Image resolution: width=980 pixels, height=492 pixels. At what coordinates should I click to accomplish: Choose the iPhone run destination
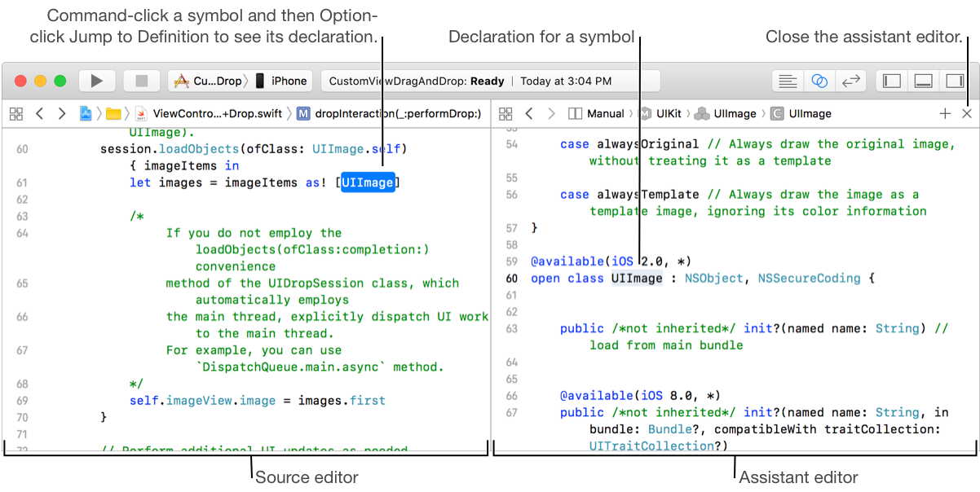(281, 81)
